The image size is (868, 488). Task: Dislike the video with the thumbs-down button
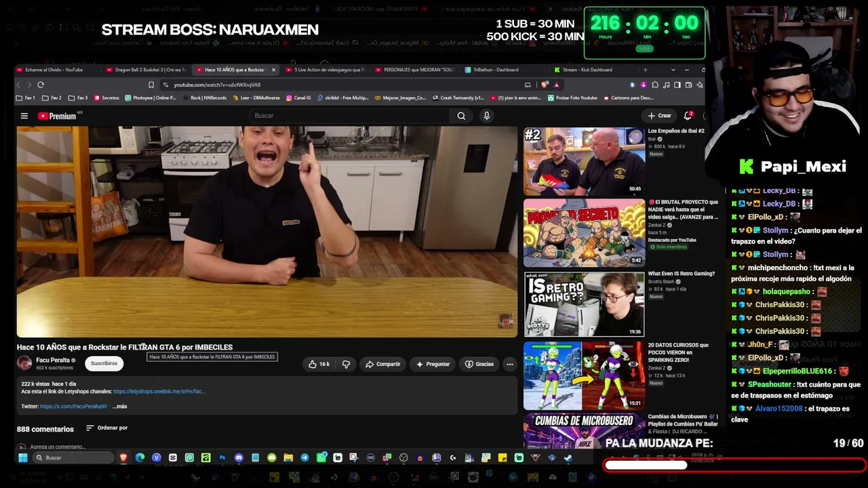[346, 364]
